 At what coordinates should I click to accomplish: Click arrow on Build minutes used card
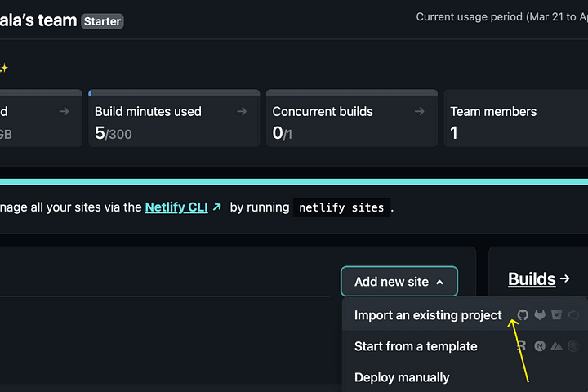click(x=242, y=111)
